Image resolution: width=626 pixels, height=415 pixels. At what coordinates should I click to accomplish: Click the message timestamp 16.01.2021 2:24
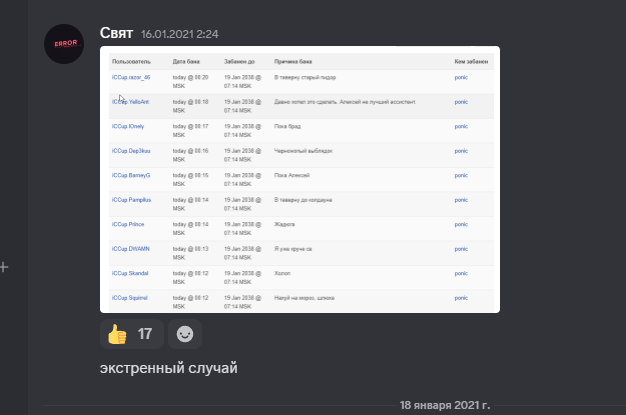pyautogui.click(x=180, y=34)
